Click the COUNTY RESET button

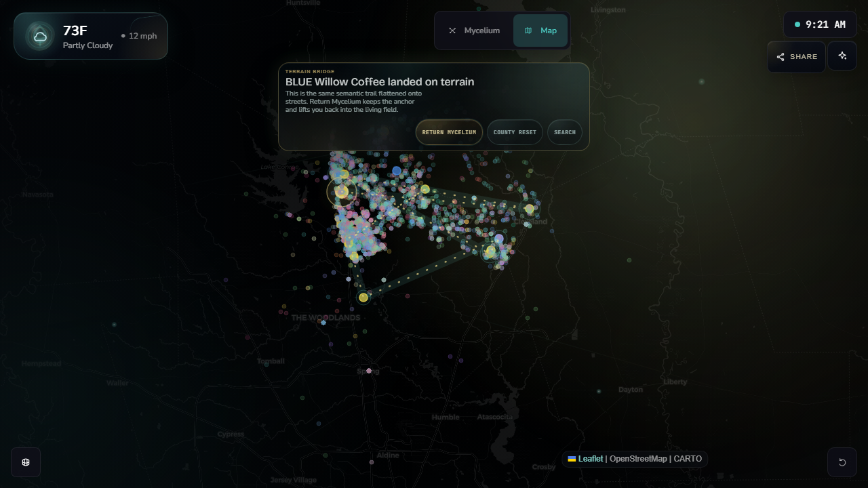pos(515,132)
